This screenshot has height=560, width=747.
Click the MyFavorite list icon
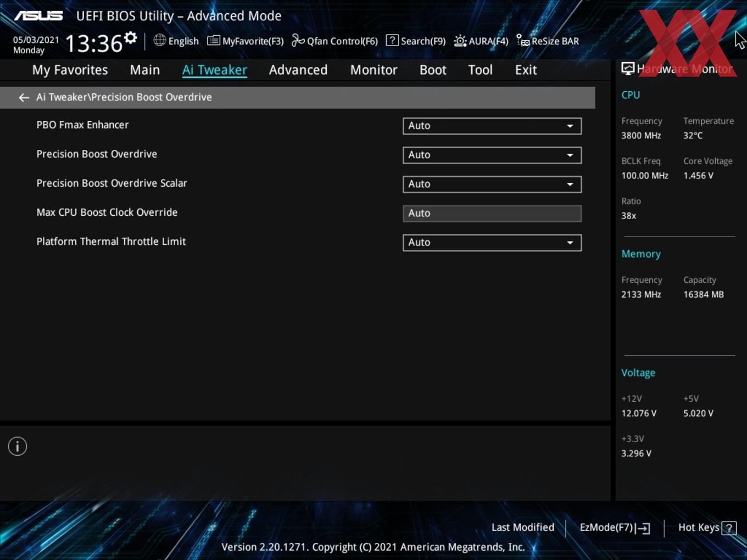(214, 41)
